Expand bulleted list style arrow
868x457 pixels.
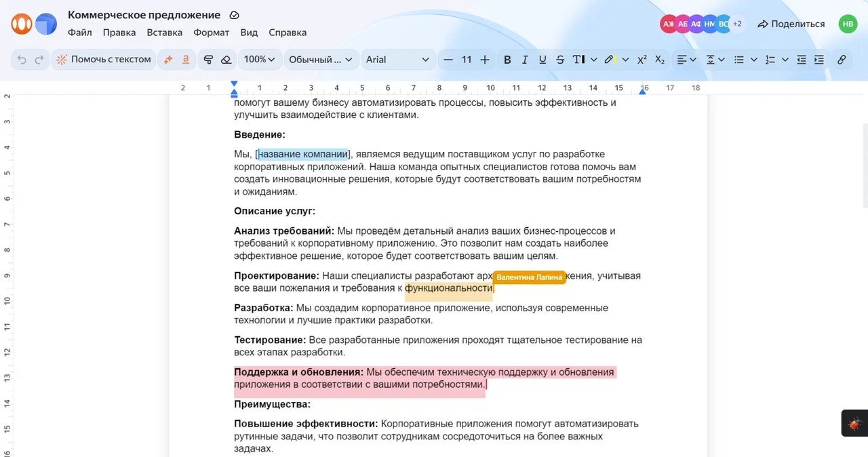coord(754,60)
